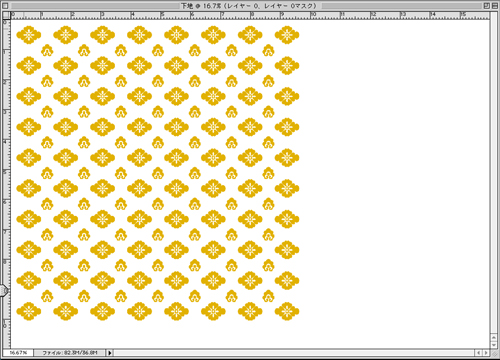Click the vertical scrollbar up arrow
The height and width of the screenshot is (360, 500).
(494, 337)
